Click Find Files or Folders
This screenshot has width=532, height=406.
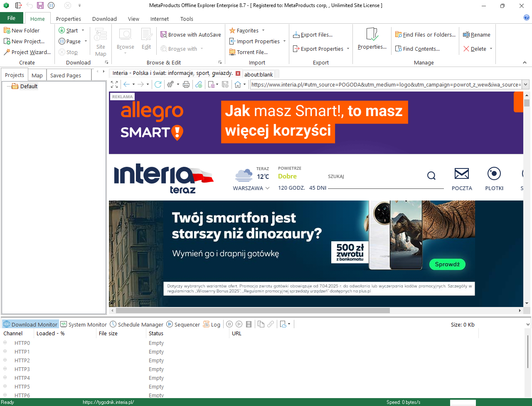pyautogui.click(x=425, y=35)
